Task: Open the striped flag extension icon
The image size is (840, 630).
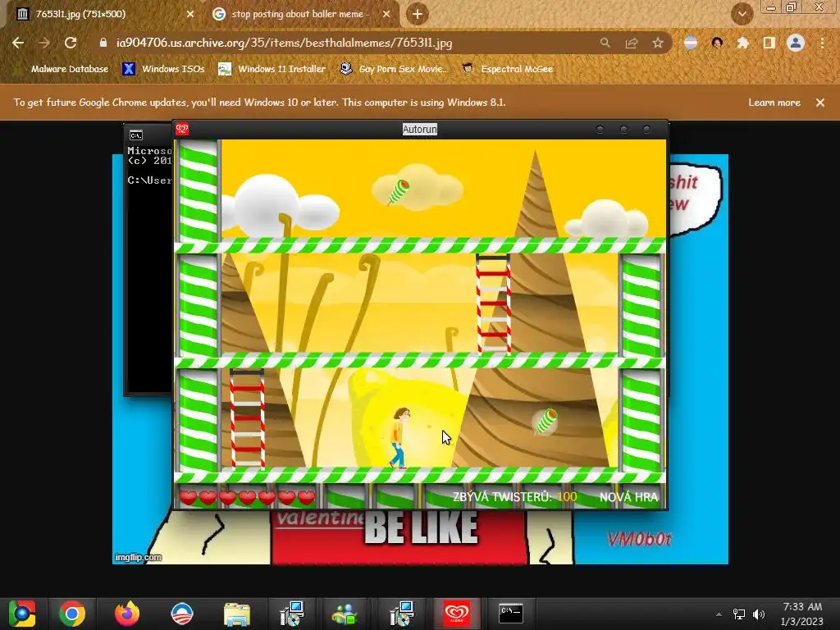Action: (x=691, y=43)
